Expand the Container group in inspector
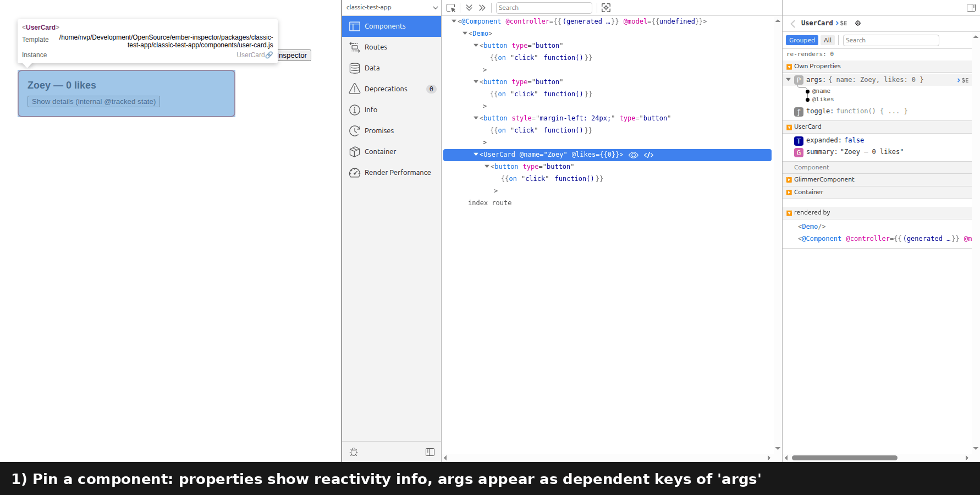980x495 pixels. (x=789, y=193)
